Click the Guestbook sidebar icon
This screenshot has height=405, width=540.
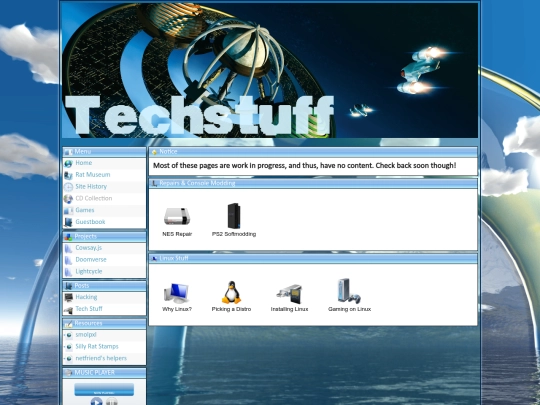click(69, 222)
